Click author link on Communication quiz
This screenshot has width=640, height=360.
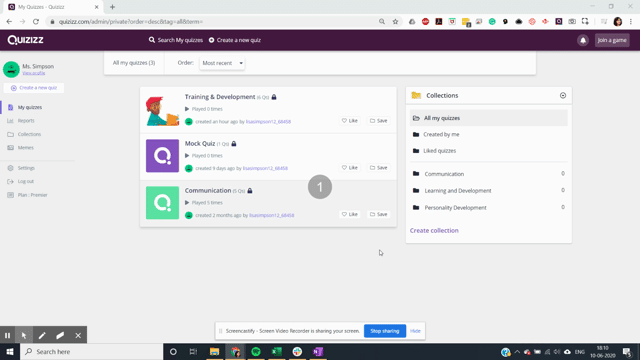point(271,215)
